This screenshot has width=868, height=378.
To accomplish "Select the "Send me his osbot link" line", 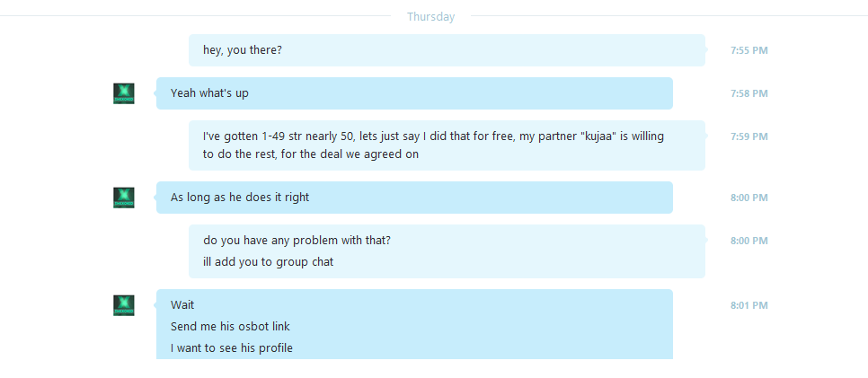I will (230, 327).
